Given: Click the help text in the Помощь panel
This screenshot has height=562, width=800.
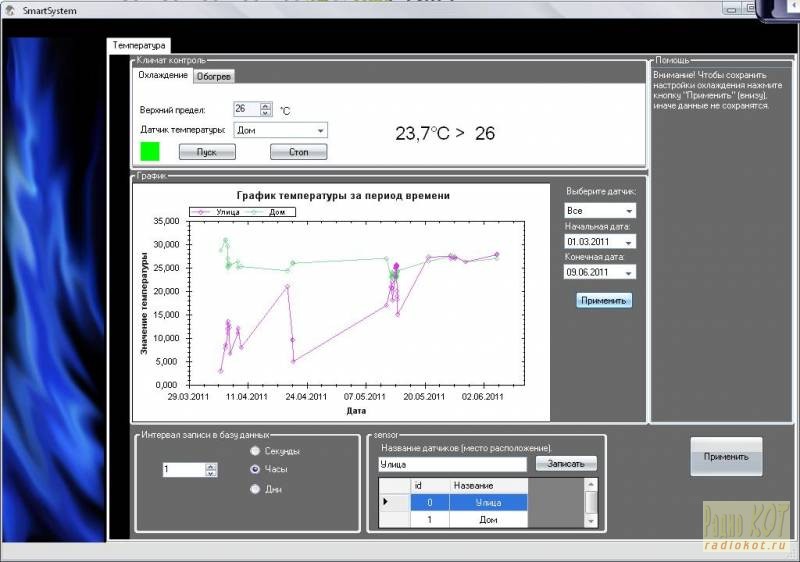Looking at the screenshot, I should tap(717, 90).
